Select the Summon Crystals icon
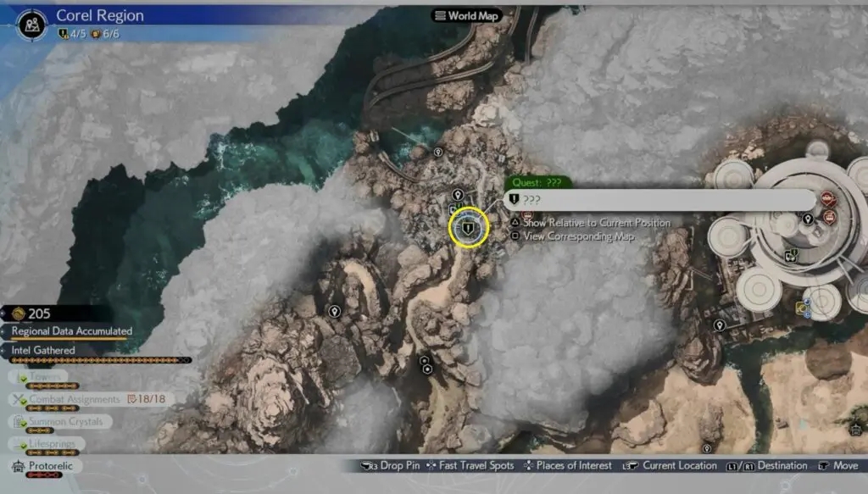The width and height of the screenshot is (868, 494). point(18,421)
